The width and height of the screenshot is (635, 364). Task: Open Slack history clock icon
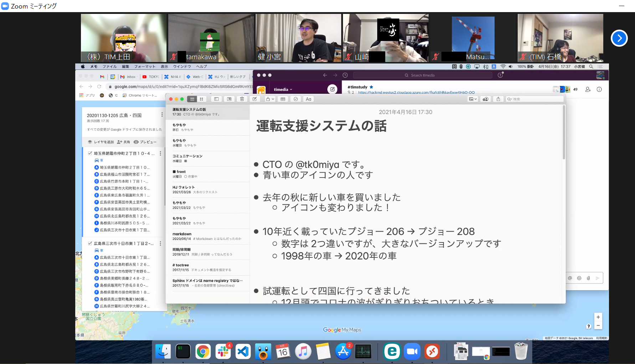pyautogui.click(x=345, y=75)
